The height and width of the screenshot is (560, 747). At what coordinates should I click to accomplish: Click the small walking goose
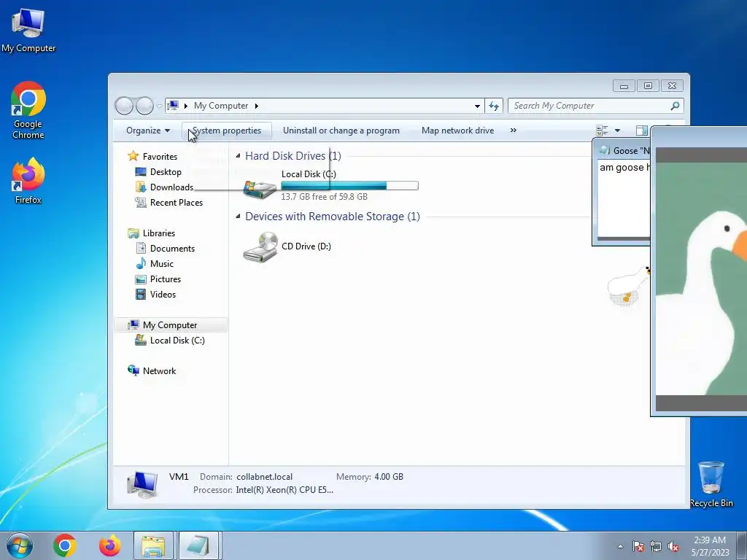click(x=628, y=285)
